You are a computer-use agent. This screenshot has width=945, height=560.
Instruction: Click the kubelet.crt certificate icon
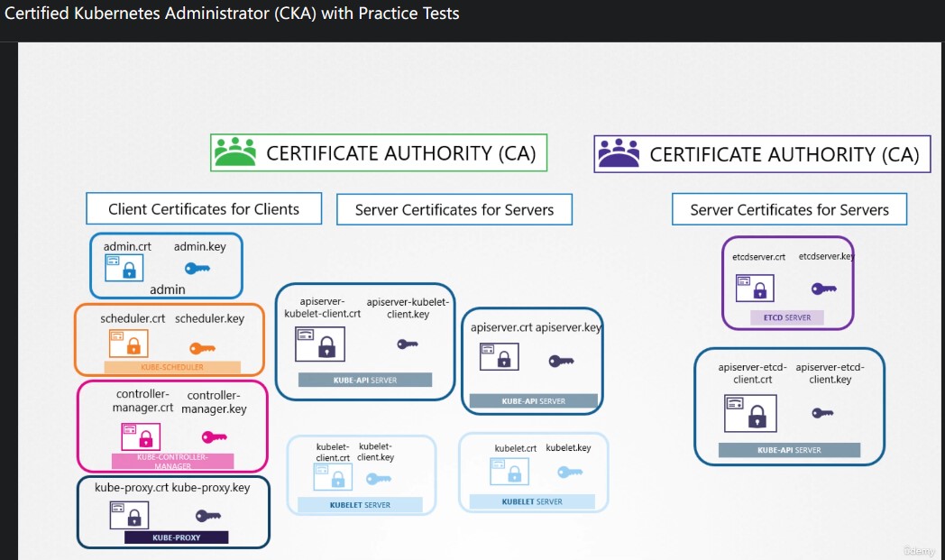click(x=509, y=472)
